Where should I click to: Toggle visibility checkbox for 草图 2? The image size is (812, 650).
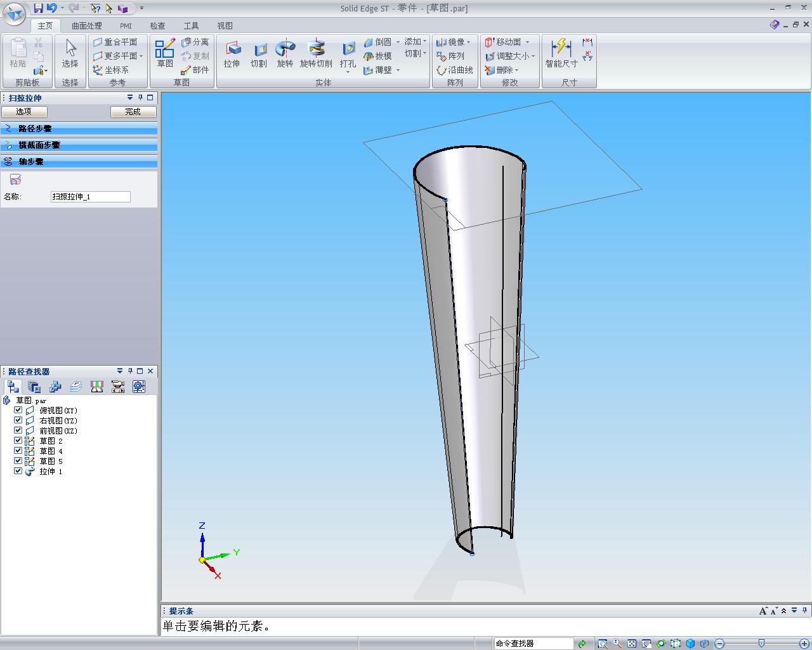point(18,441)
